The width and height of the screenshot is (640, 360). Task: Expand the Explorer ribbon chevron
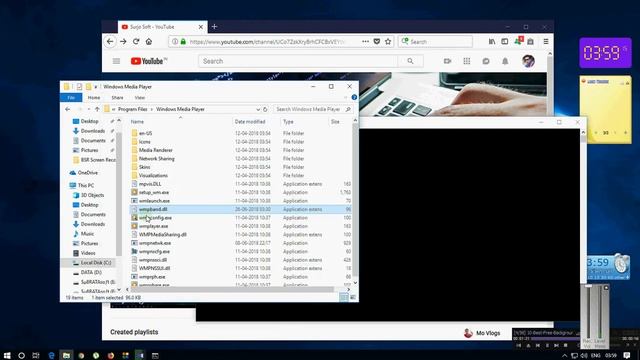(345, 98)
